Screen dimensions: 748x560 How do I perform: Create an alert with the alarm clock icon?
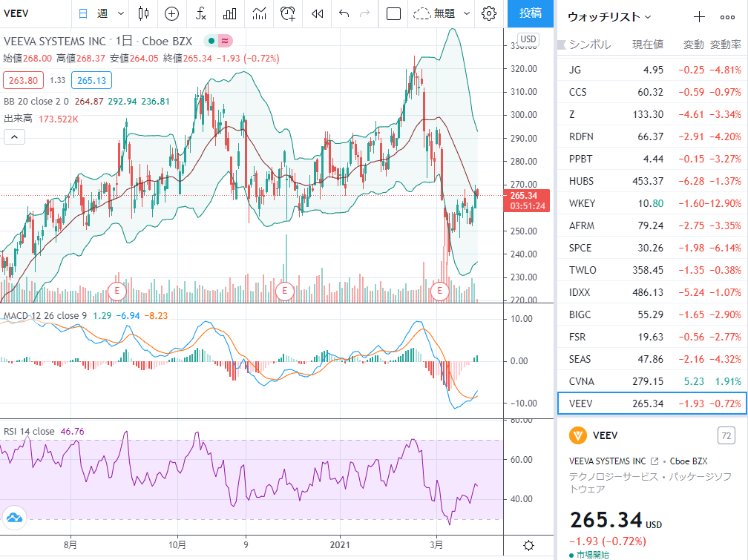coord(288,13)
